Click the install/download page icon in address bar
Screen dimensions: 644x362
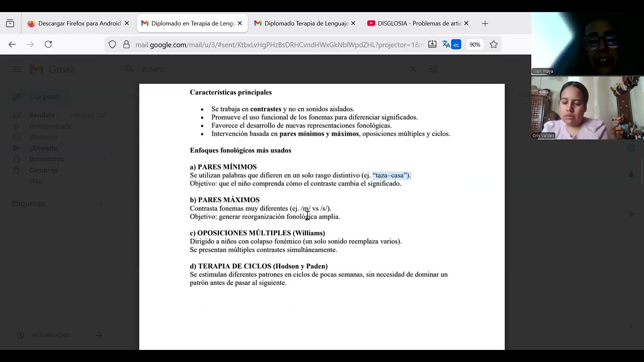pos(432,45)
